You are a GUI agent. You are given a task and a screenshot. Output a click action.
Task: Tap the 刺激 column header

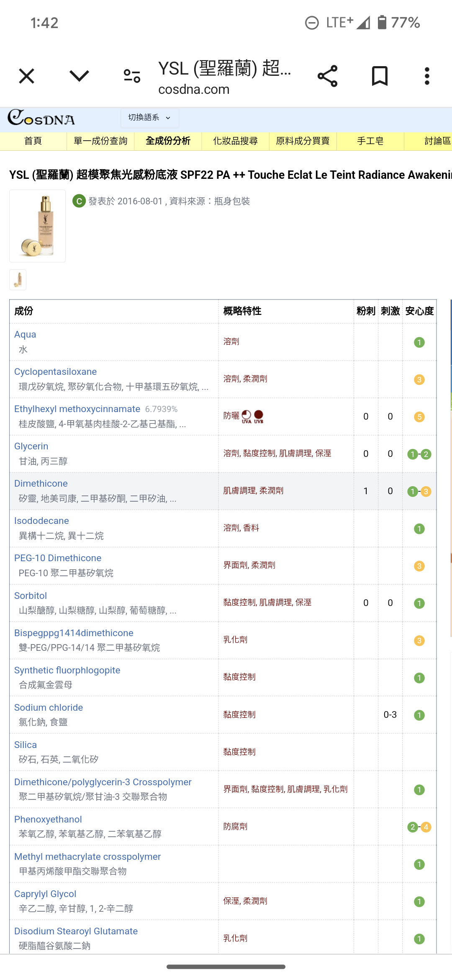click(x=390, y=311)
